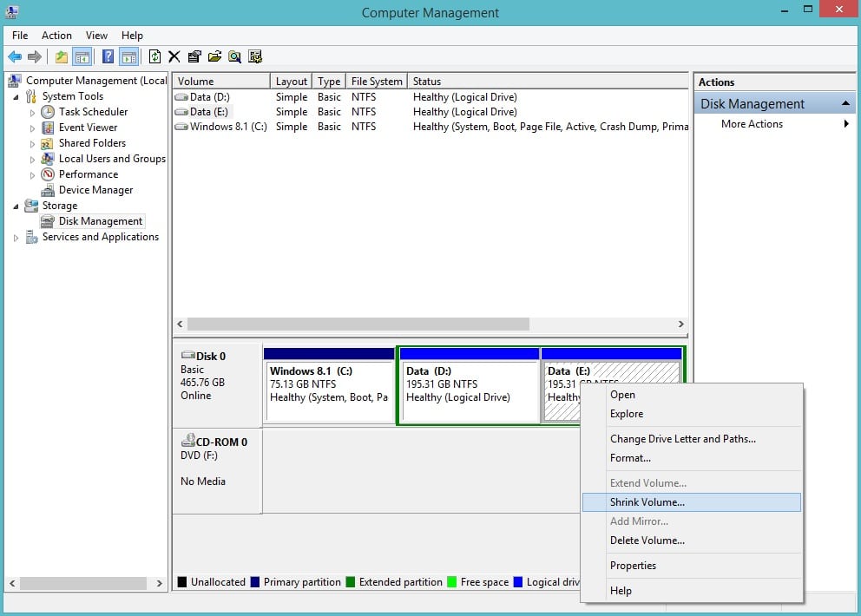Image resolution: width=861 pixels, height=616 pixels.
Task: Choose Open from context menu
Action: (692, 395)
